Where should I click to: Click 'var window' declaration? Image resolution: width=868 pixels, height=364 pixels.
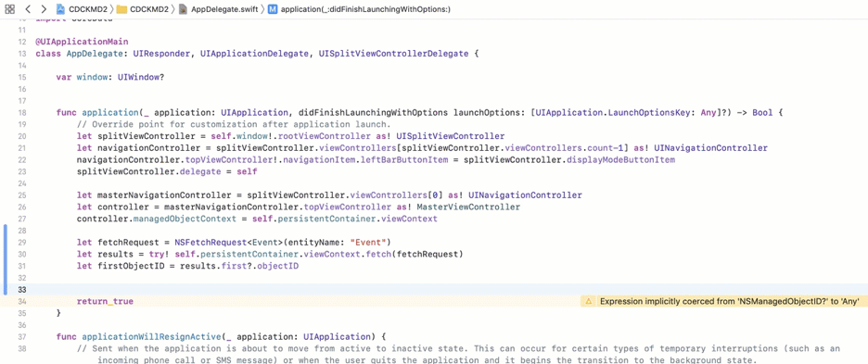pyautogui.click(x=81, y=78)
